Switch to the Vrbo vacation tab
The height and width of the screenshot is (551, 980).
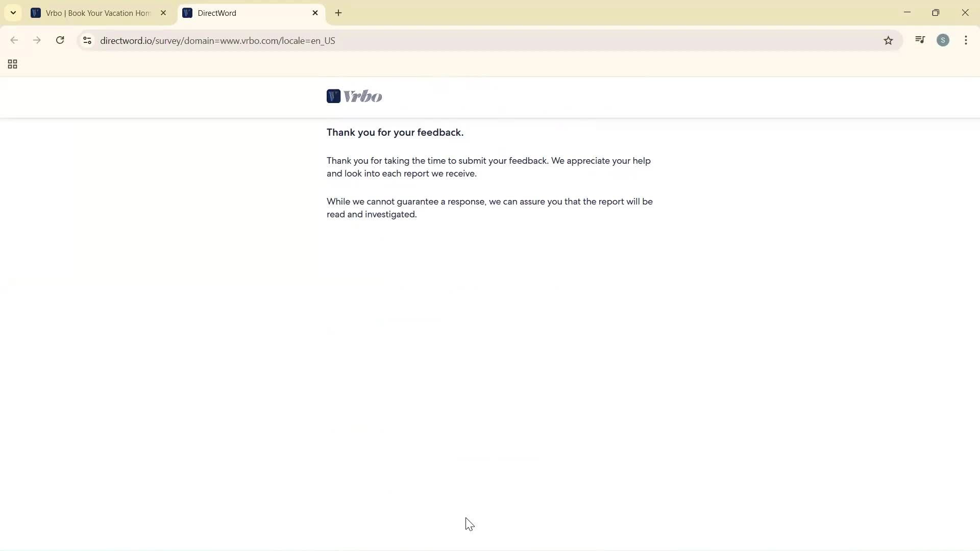(92, 13)
